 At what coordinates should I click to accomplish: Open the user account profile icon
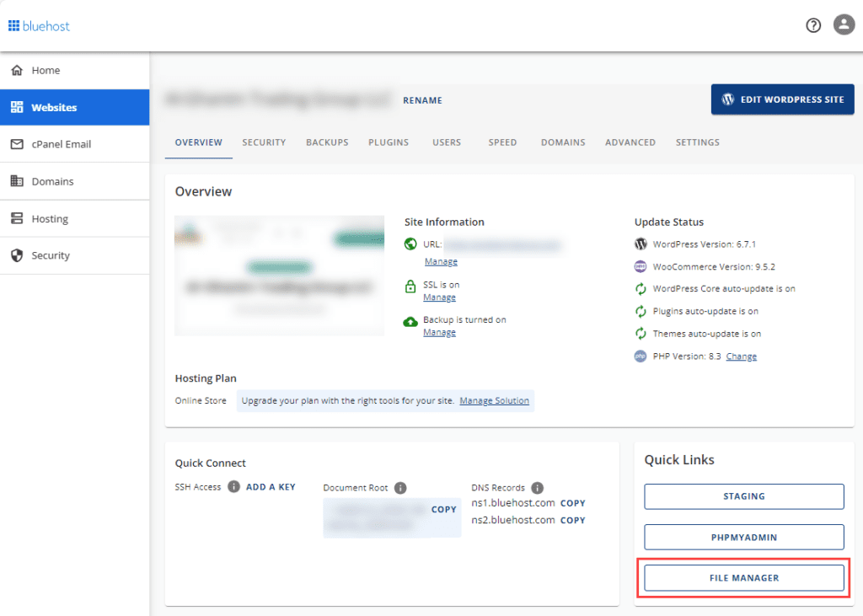[x=844, y=25]
